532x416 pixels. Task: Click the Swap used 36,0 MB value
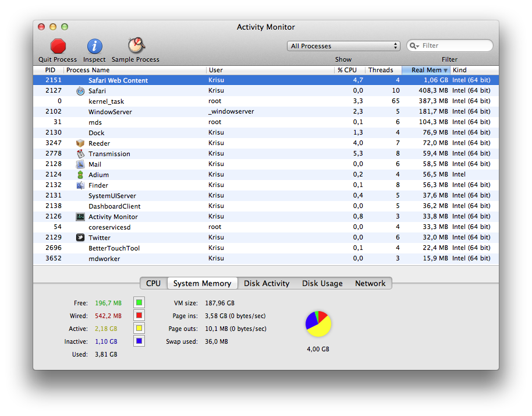(216, 341)
